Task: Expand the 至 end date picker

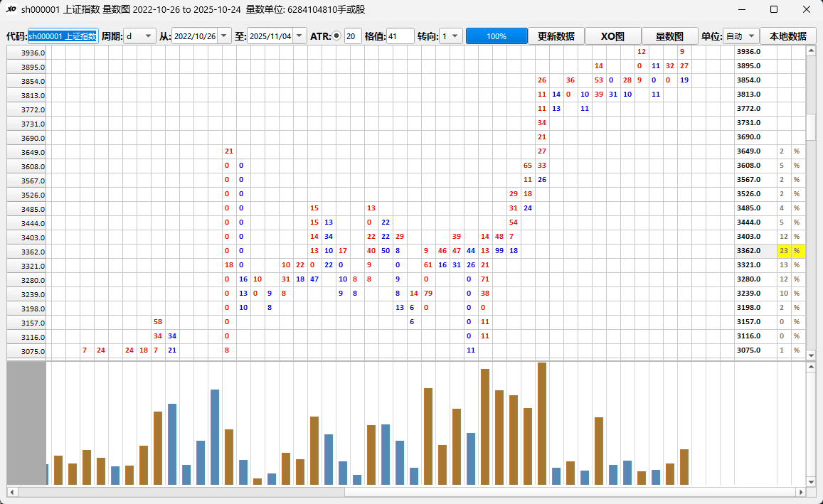Action: [299, 36]
